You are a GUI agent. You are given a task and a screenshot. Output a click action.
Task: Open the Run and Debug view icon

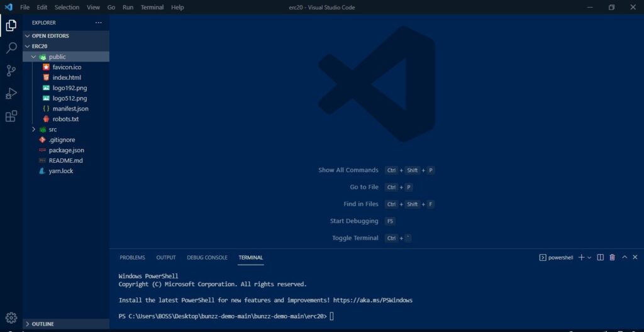[x=11, y=93]
